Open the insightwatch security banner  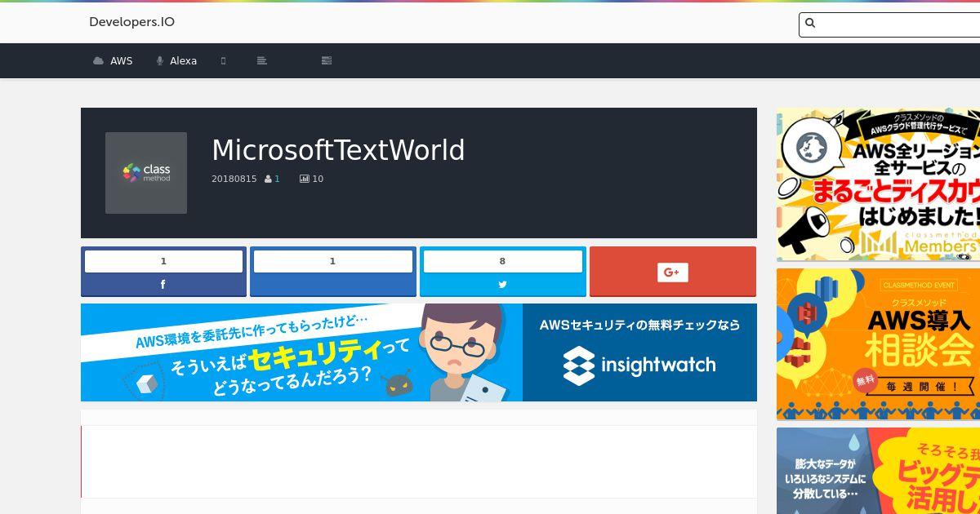coord(419,352)
